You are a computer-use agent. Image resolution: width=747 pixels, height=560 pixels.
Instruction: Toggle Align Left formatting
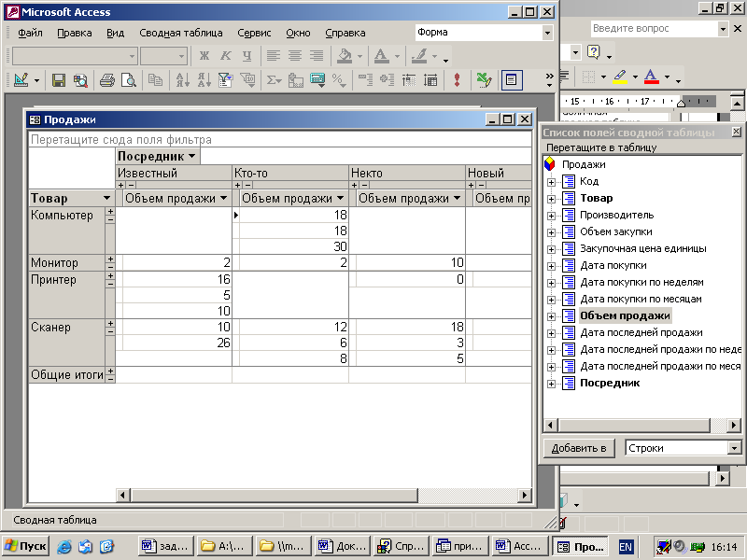coord(274,56)
